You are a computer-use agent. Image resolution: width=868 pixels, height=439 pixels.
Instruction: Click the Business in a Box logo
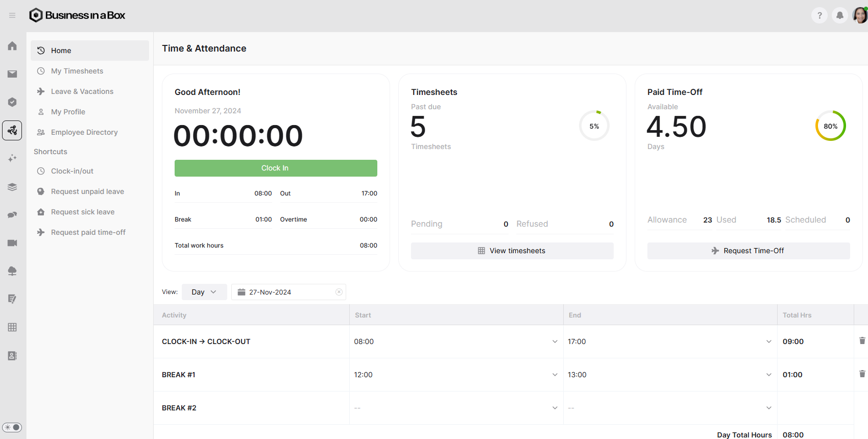77,15
